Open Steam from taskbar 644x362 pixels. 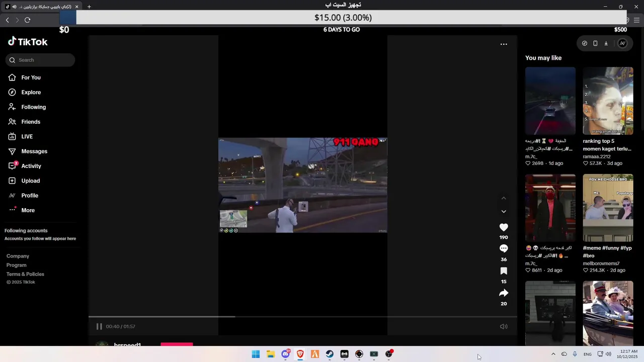330,354
